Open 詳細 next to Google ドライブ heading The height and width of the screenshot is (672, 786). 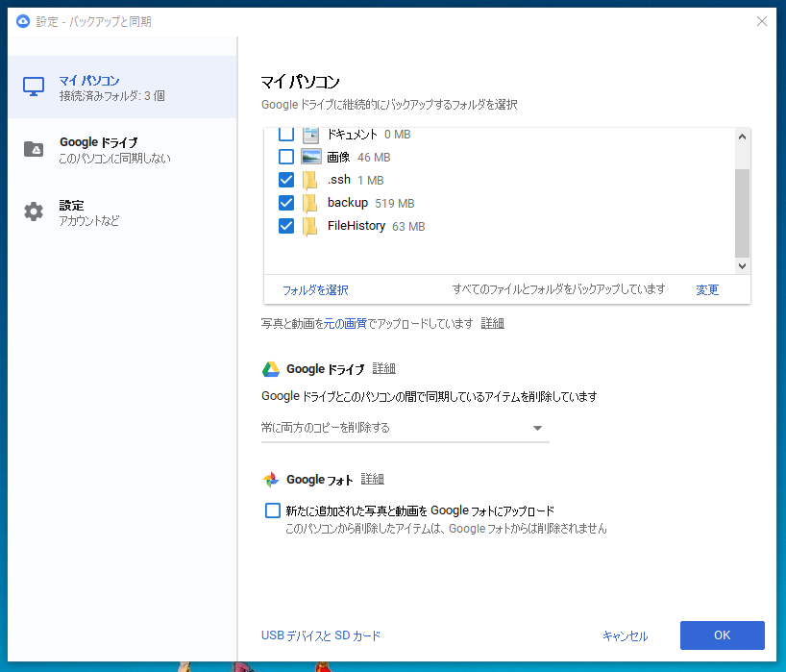[384, 368]
